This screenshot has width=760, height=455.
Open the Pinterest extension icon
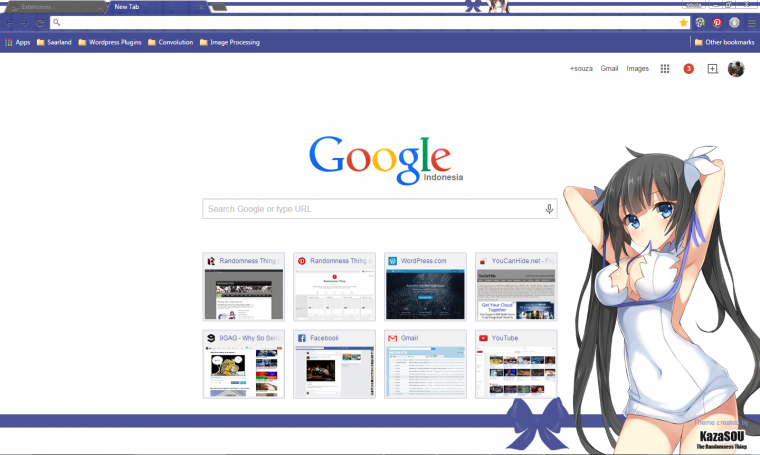pyautogui.click(x=717, y=23)
